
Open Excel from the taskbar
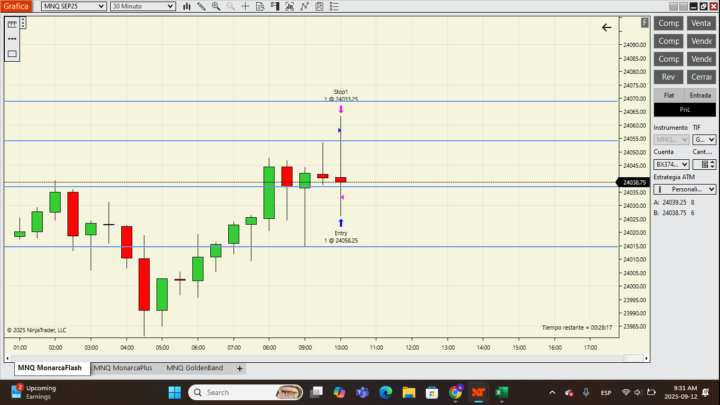click(x=501, y=393)
